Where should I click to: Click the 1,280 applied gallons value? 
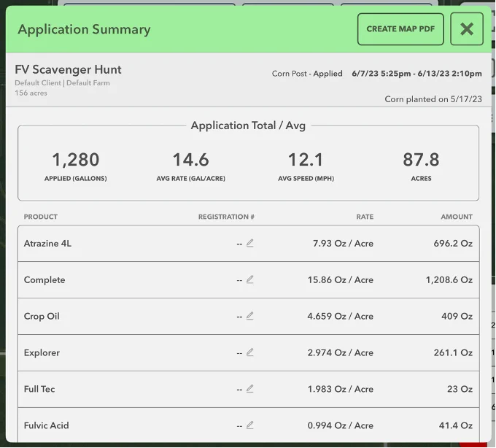pyautogui.click(x=76, y=160)
